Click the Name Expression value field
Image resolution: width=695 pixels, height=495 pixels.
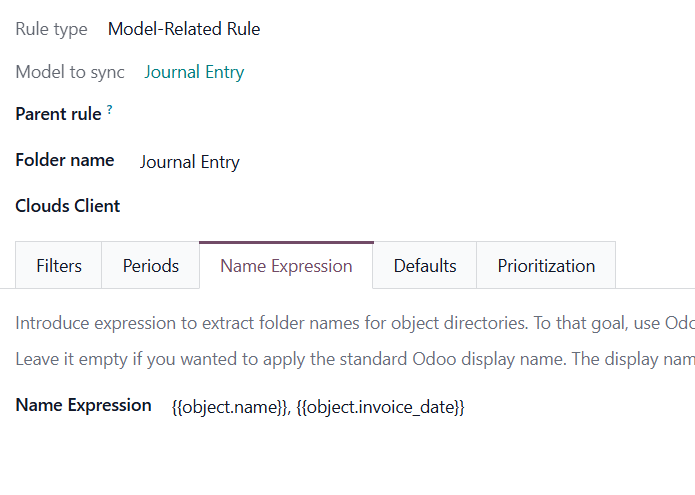coord(400,407)
